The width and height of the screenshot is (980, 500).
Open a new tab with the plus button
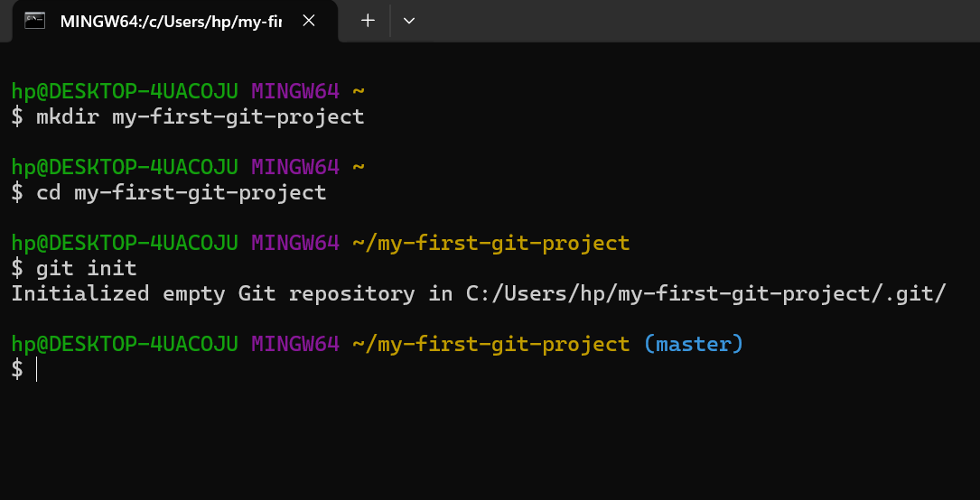tap(368, 21)
